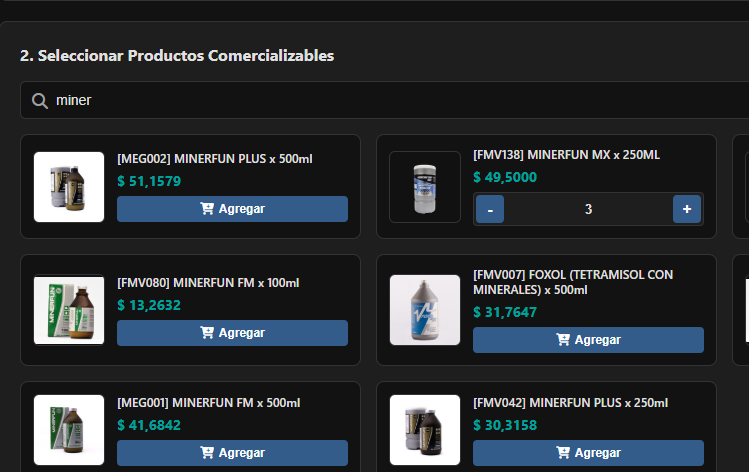Focus the product search field containing "miner"

pyautogui.click(x=385, y=100)
